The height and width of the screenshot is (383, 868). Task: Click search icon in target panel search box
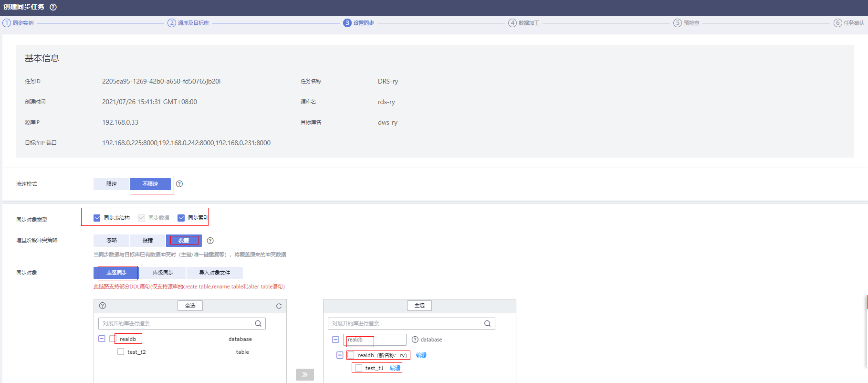(x=487, y=323)
